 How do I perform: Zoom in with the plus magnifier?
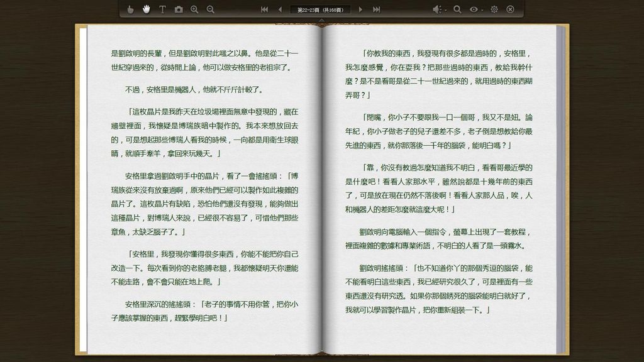tap(194, 9)
